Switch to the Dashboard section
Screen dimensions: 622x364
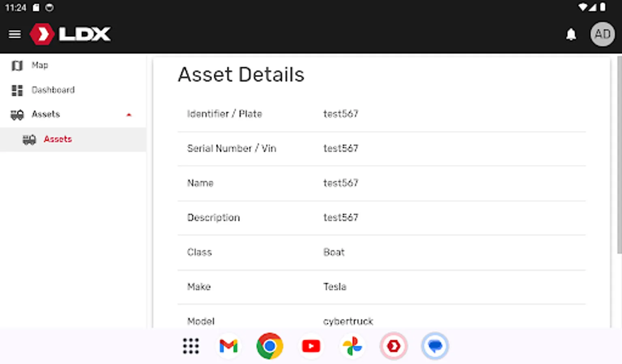click(53, 90)
